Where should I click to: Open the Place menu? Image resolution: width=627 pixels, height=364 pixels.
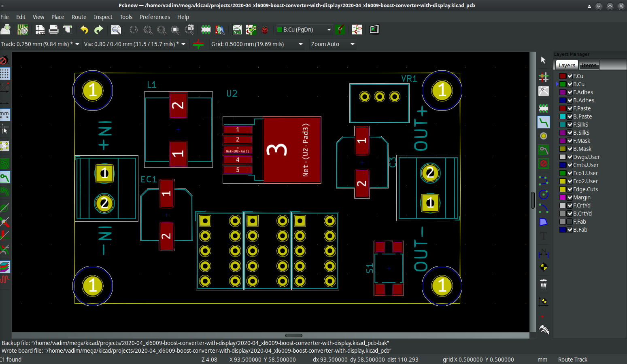pyautogui.click(x=58, y=17)
